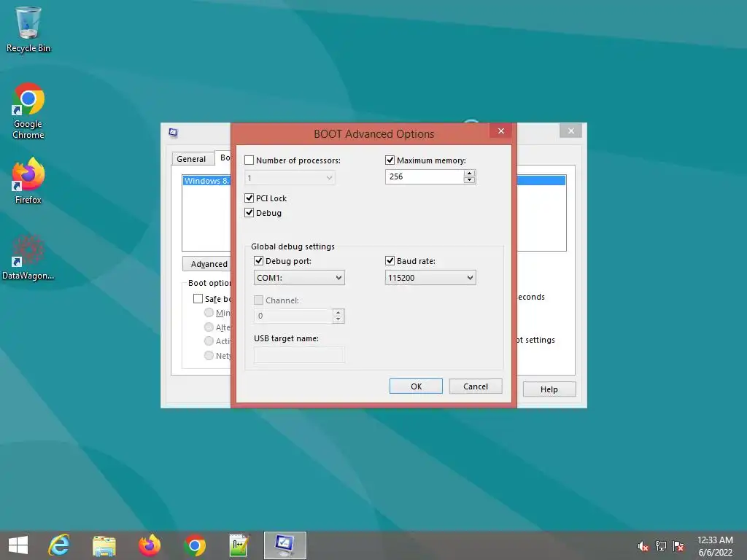Open File Explorer from taskbar
Screen dimensions: 747x560
(x=104, y=545)
